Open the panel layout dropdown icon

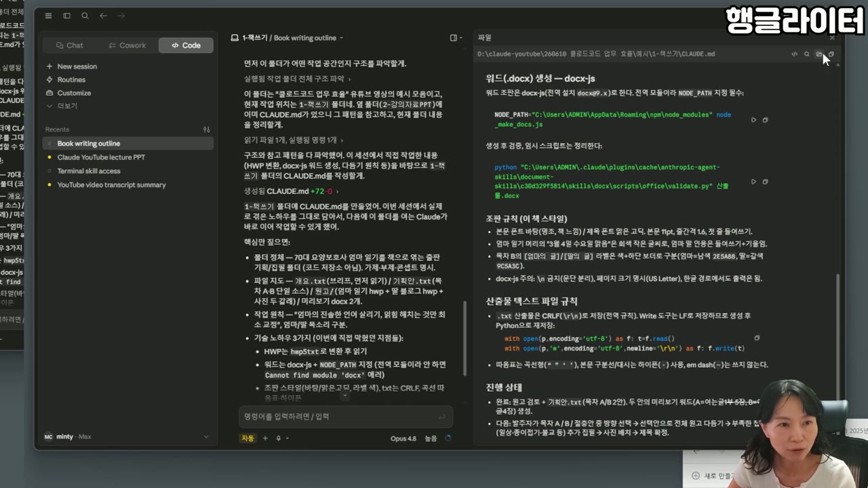(456, 38)
